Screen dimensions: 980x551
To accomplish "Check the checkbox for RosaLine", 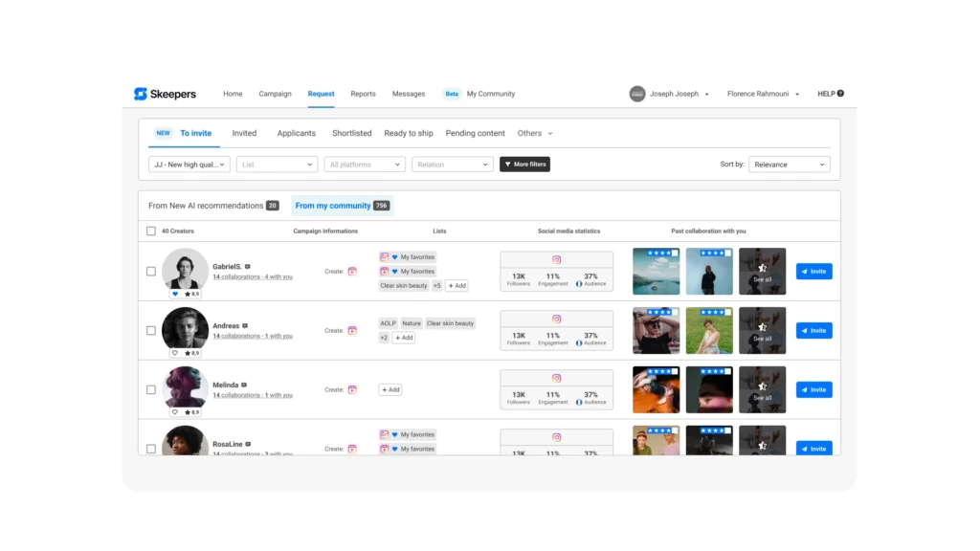I will [151, 449].
